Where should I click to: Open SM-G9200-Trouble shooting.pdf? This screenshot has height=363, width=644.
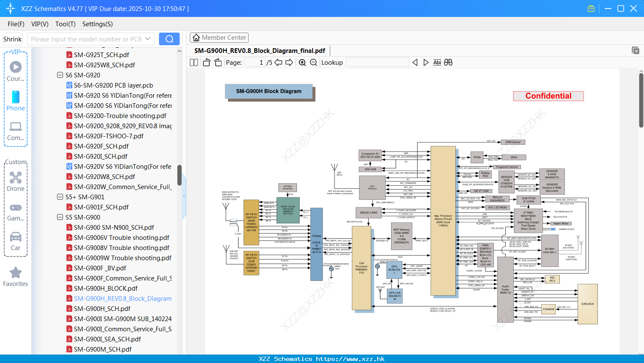[116, 115]
